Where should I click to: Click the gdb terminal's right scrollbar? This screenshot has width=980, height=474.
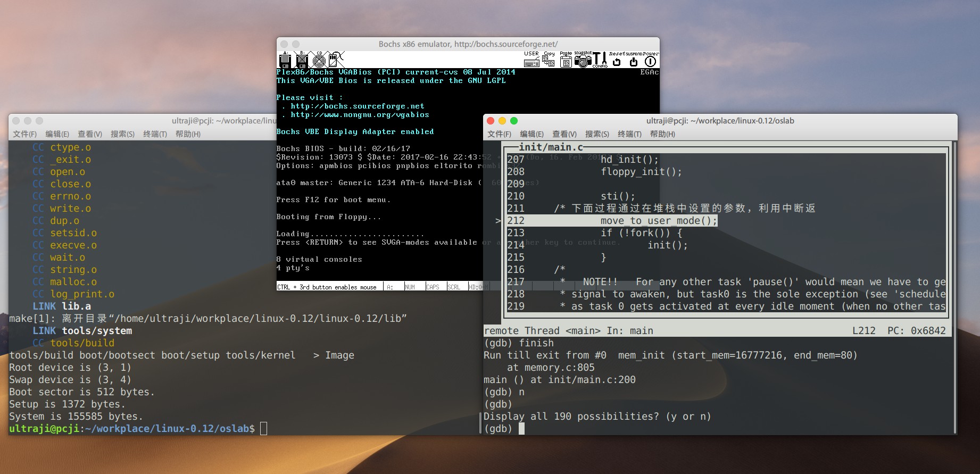[954, 287]
